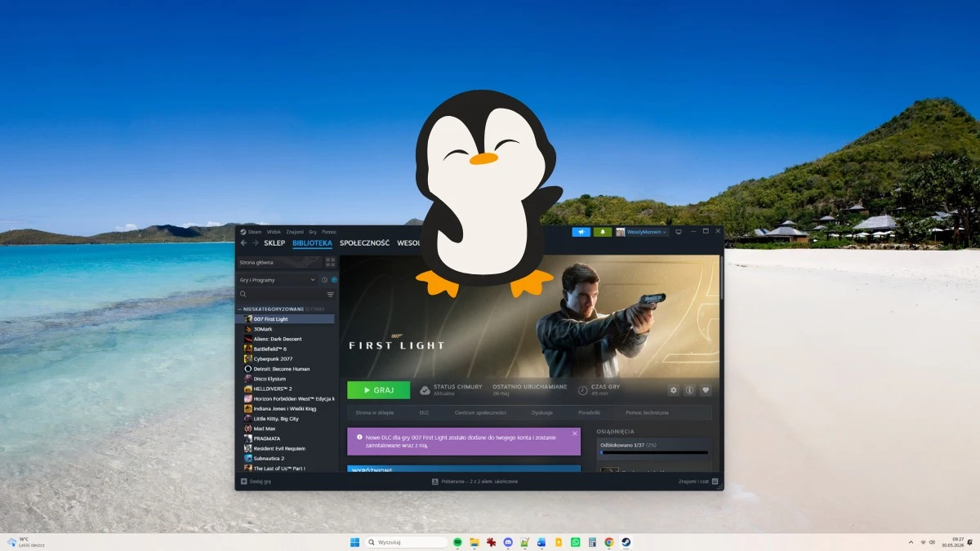Image resolution: width=980 pixels, height=551 pixels.
Task: Open Znajomi i czat panel
Action: tap(698, 482)
